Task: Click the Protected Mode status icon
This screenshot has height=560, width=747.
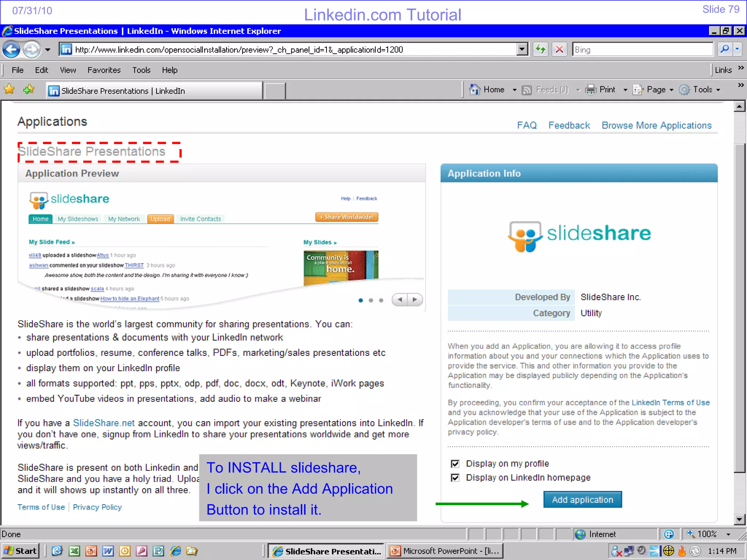Action: point(669,534)
